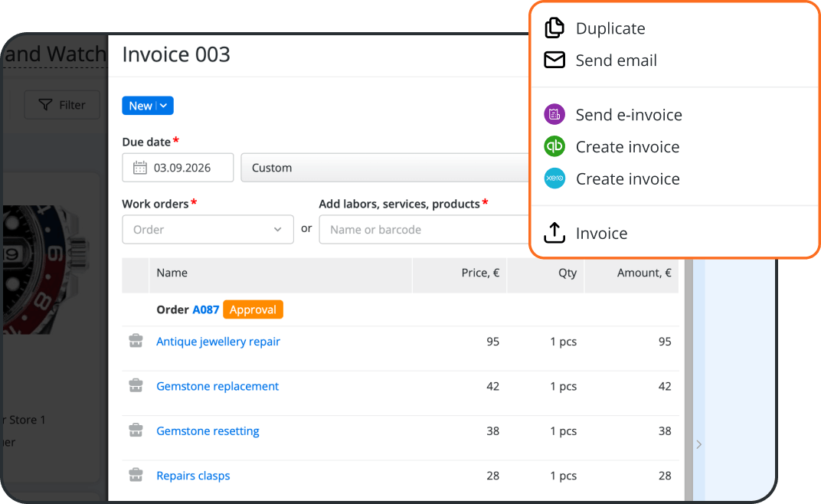Click the invoice vertical scrollbar
The width and height of the screenshot is (821, 504).
coord(689,380)
